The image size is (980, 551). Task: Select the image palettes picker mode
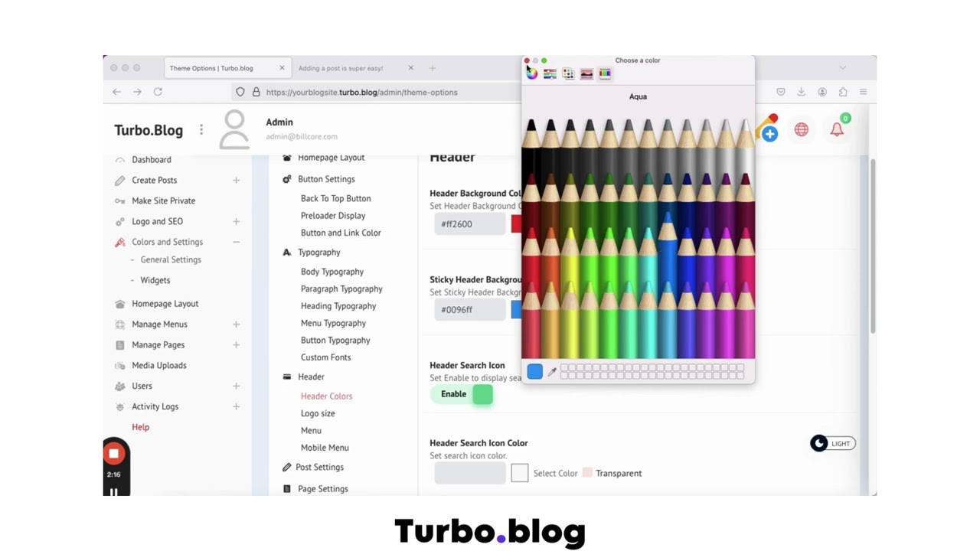pyautogui.click(x=586, y=74)
